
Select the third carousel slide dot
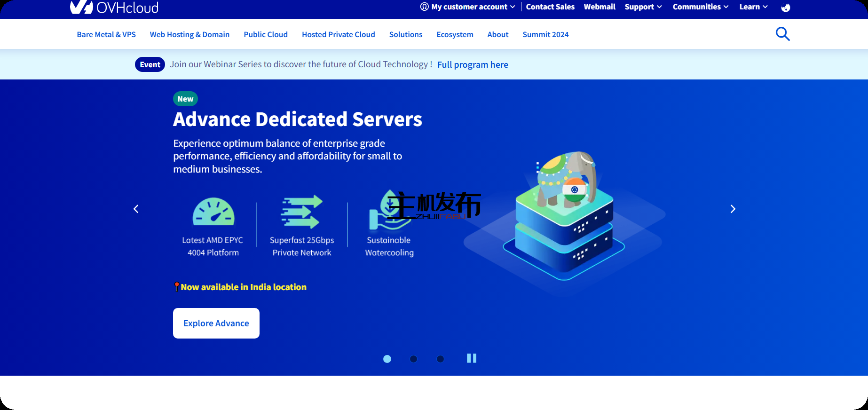coord(440,359)
